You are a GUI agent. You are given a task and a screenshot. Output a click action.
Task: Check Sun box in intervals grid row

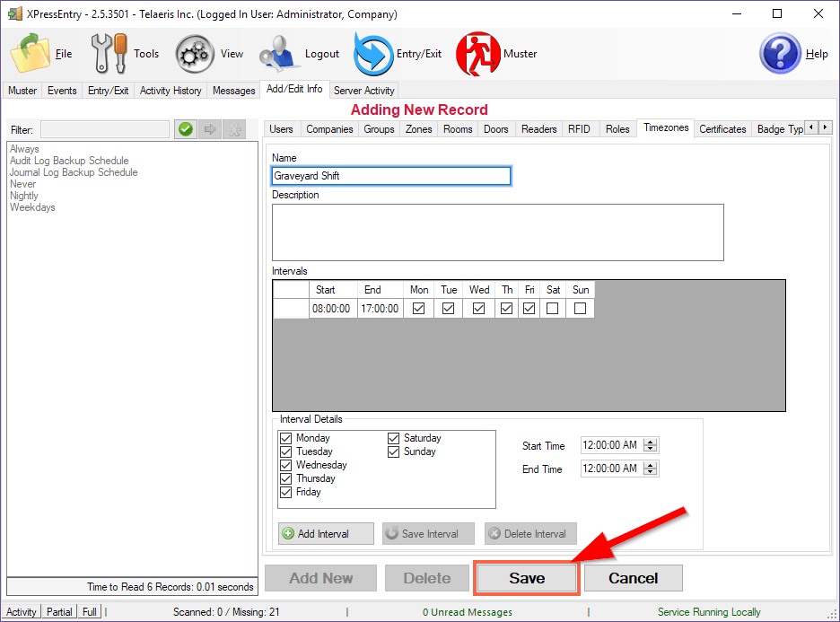click(581, 309)
